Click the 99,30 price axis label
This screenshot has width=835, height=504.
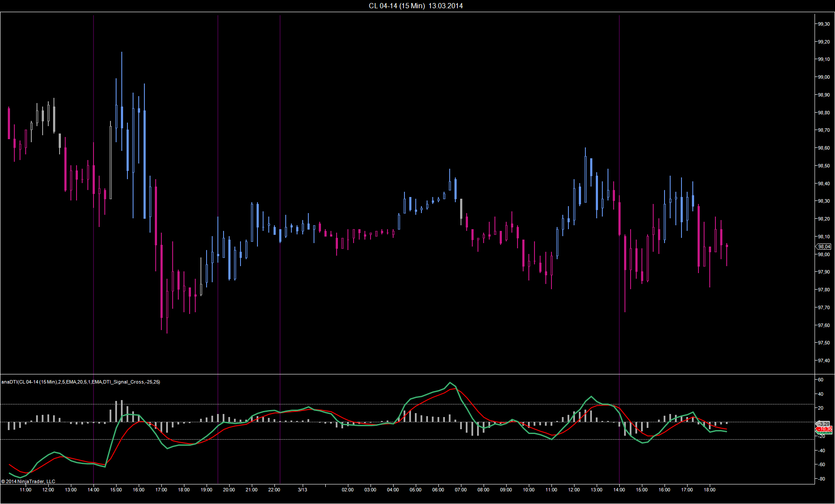[824, 24]
